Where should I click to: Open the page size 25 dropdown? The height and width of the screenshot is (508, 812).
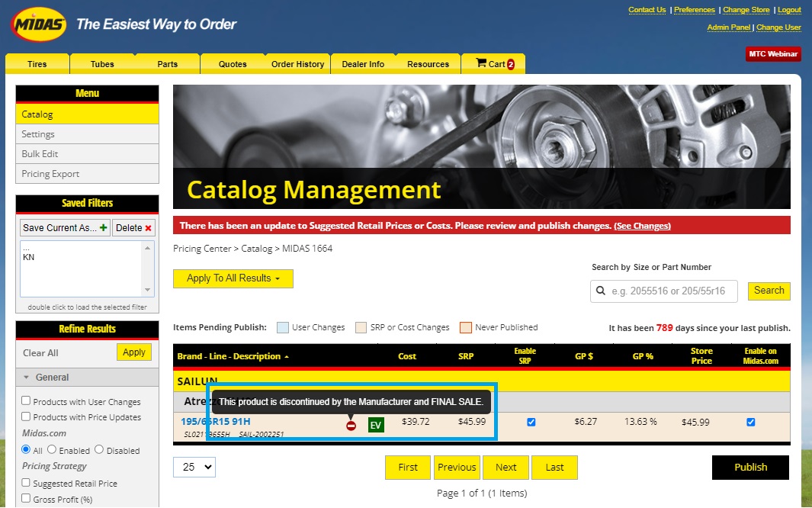pyautogui.click(x=194, y=467)
